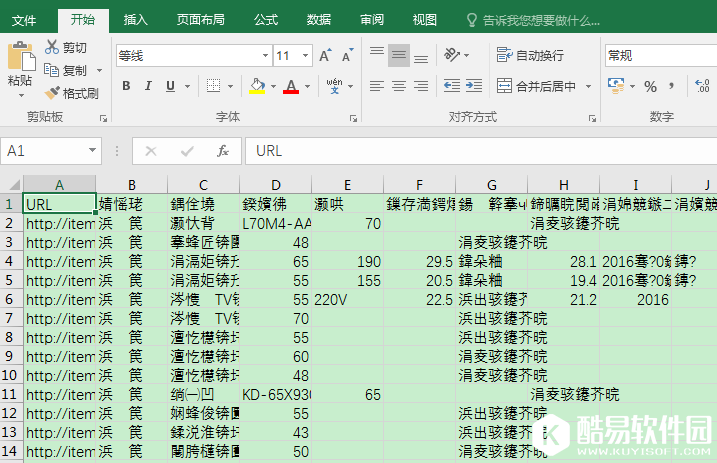Open the 公式 ribbon tab

(266, 19)
